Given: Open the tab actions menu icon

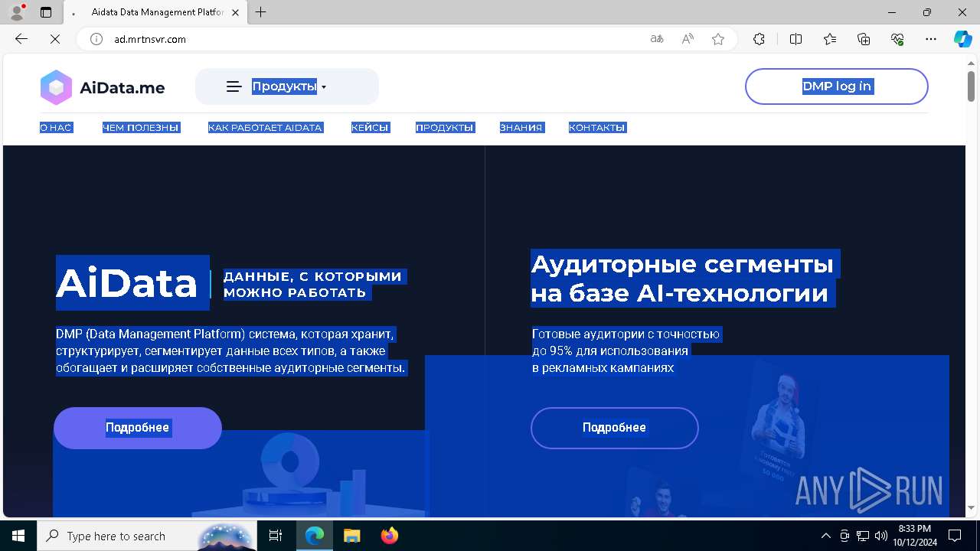Looking at the screenshot, I should pyautogui.click(x=46, y=12).
